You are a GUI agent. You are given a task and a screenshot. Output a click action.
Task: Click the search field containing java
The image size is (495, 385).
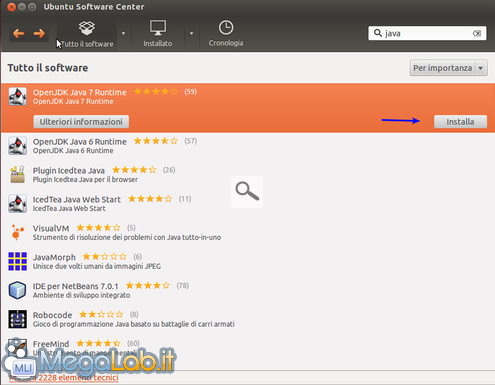[x=427, y=33]
